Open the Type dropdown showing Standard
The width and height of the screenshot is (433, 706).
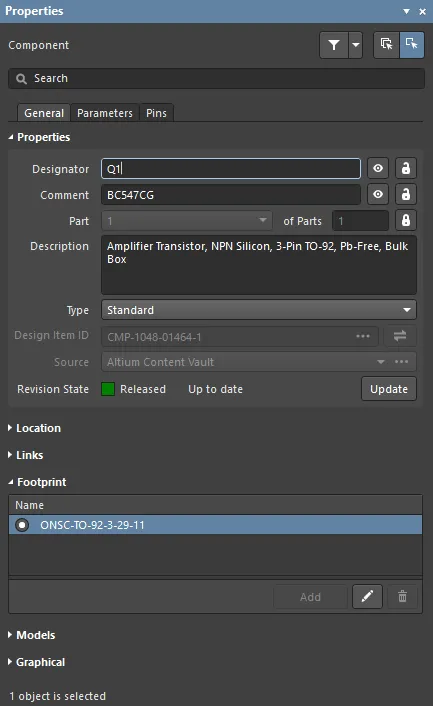click(x=259, y=310)
